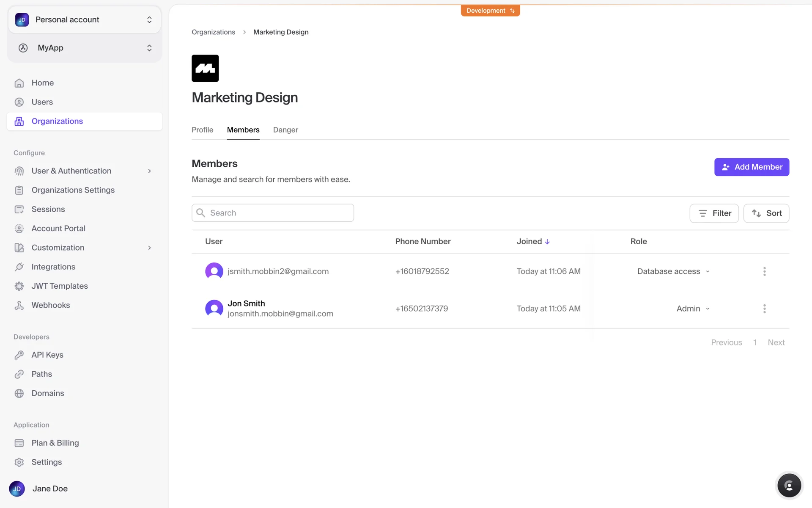Open the help chat bubble icon
Viewport: 812px width, 508px height.
click(789, 486)
